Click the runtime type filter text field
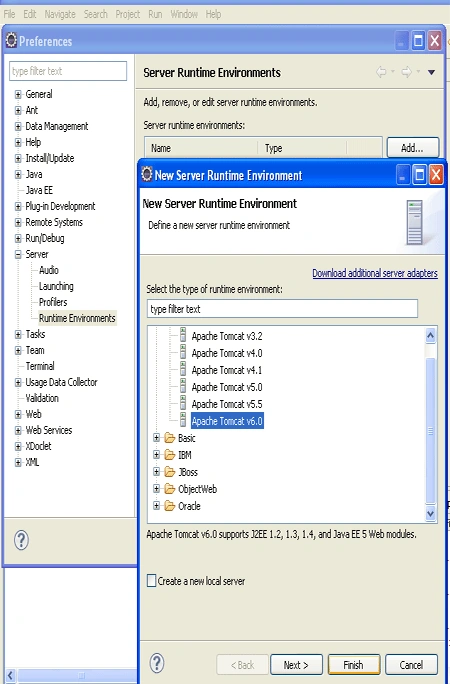Viewport: 450px width, 684px height. pyautogui.click(x=282, y=309)
